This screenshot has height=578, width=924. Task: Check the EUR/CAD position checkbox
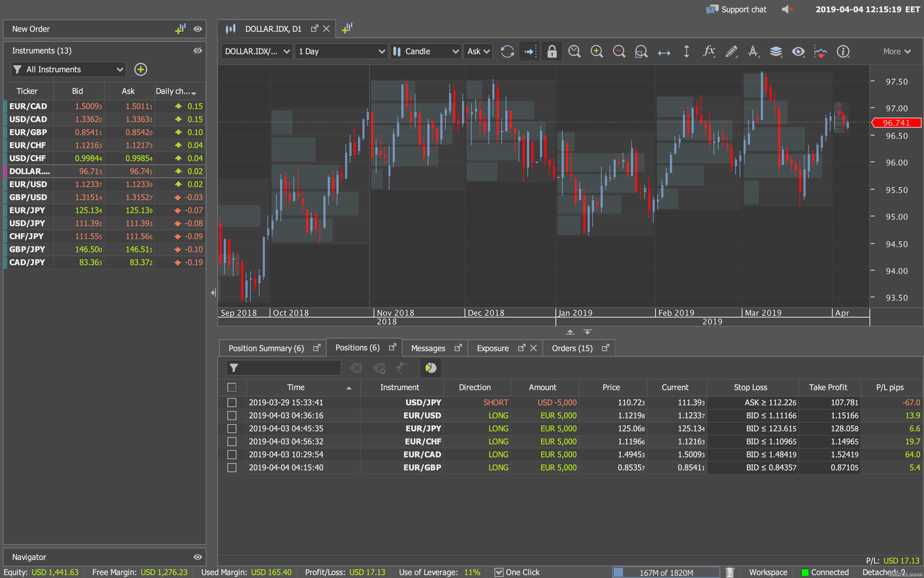pyautogui.click(x=232, y=454)
